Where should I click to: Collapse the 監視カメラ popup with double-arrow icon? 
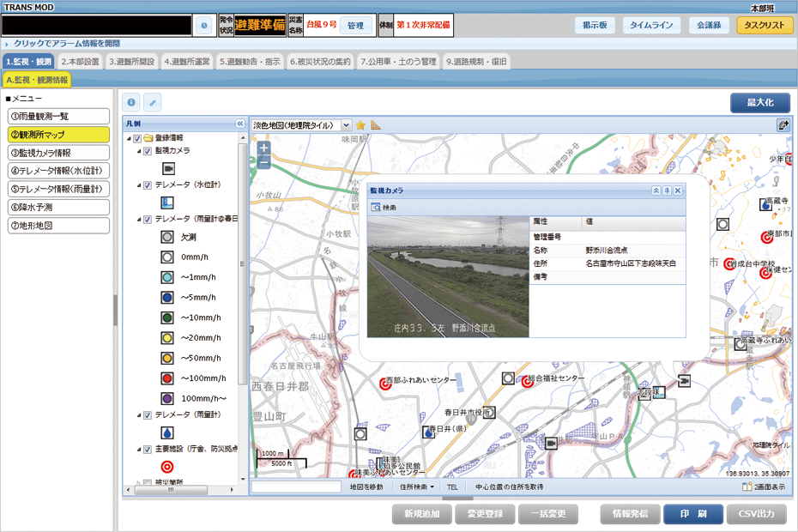(x=656, y=190)
